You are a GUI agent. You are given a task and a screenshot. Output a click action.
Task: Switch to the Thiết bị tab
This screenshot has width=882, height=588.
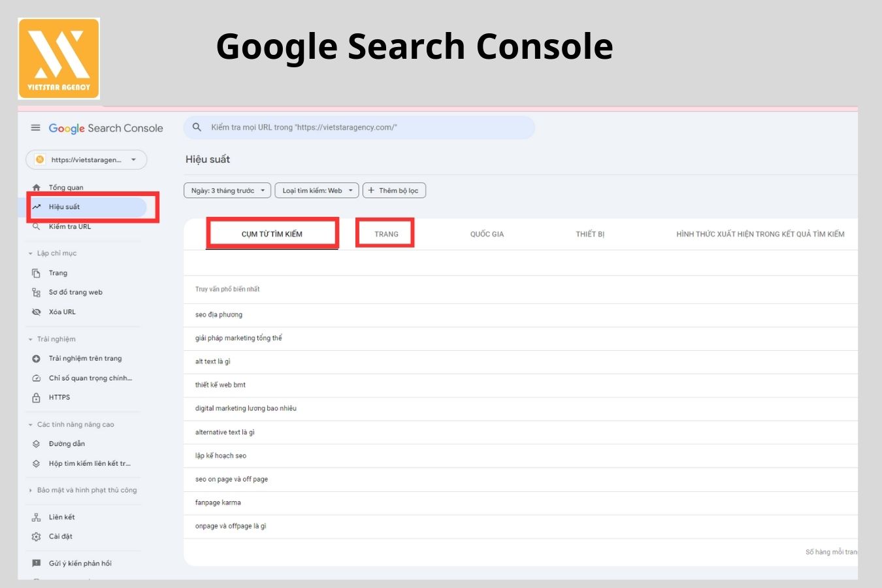pos(590,234)
